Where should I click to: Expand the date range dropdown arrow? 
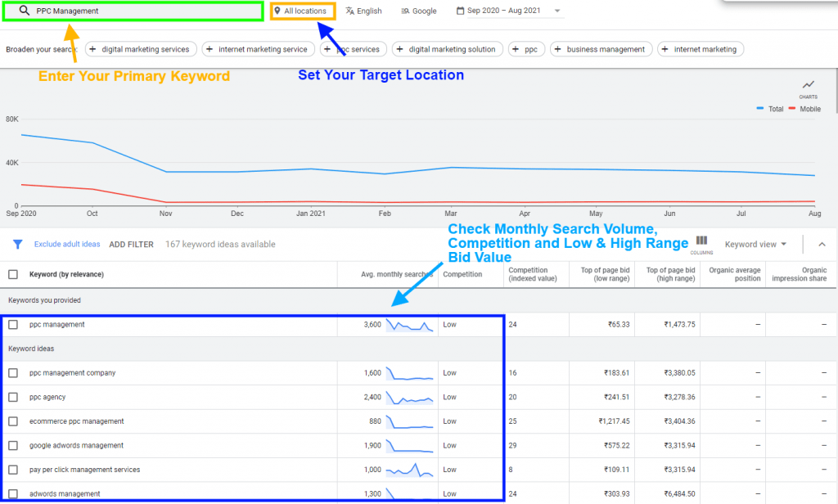[558, 11]
